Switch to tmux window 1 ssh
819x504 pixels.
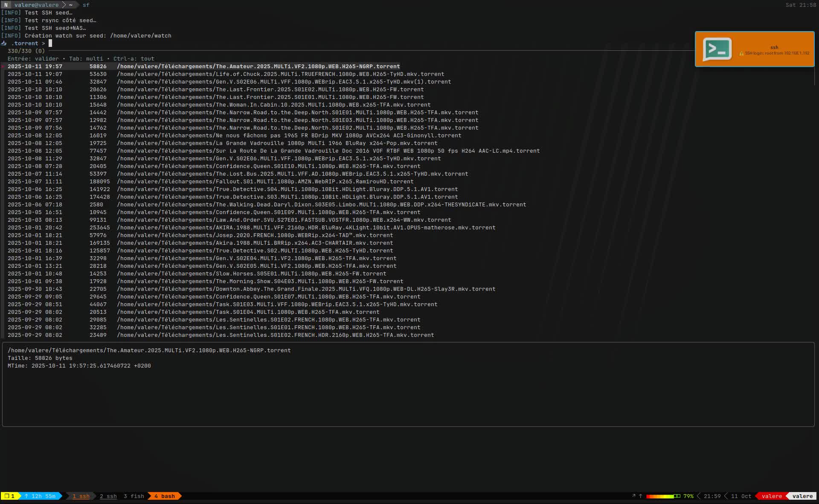[81, 496]
